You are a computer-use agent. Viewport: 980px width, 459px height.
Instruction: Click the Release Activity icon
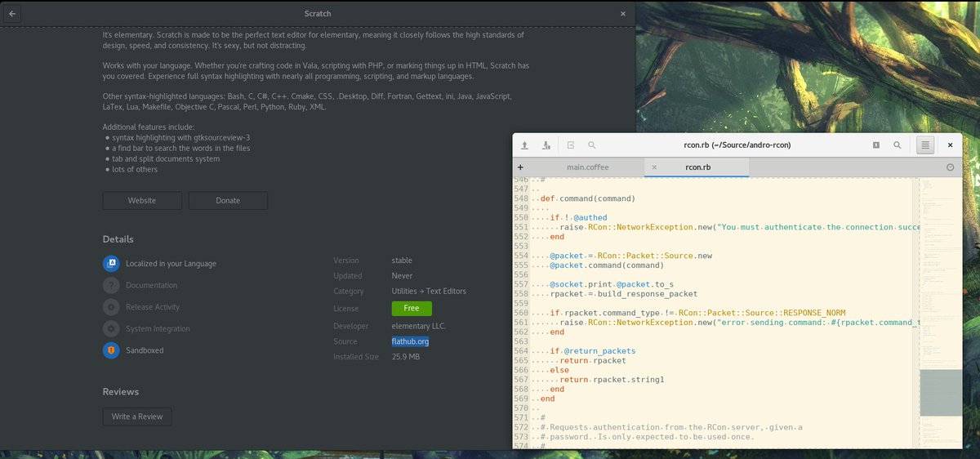pos(111,307)
